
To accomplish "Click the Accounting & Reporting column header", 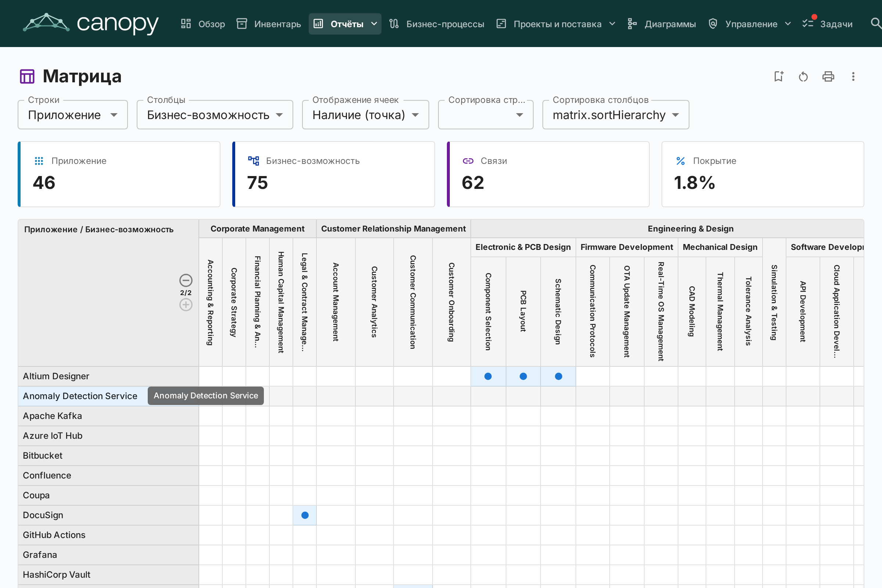I will coord(210,302).
